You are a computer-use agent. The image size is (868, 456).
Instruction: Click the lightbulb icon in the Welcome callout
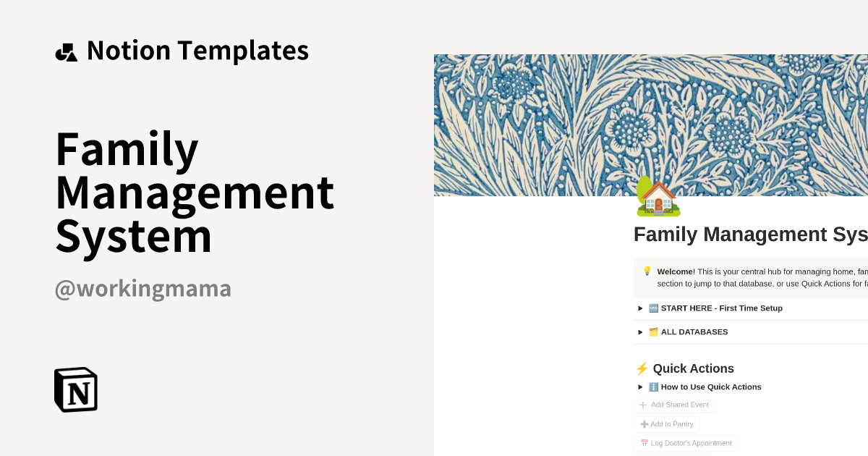(x=646, y=271)
